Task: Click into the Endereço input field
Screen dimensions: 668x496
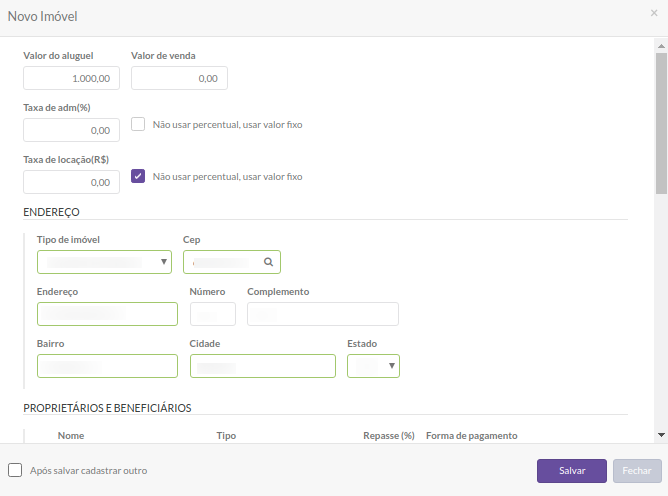Action: coord(107,314)
